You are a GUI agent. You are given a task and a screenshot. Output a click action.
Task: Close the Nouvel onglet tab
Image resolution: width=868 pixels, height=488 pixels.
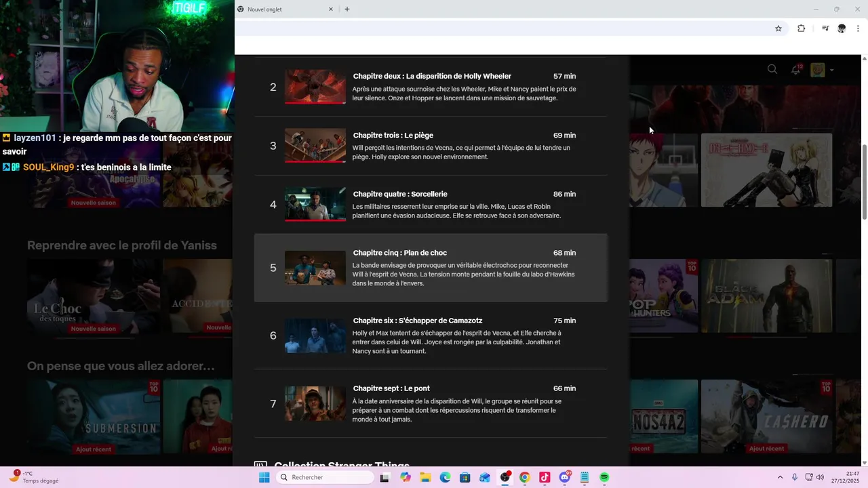(331, 9)
